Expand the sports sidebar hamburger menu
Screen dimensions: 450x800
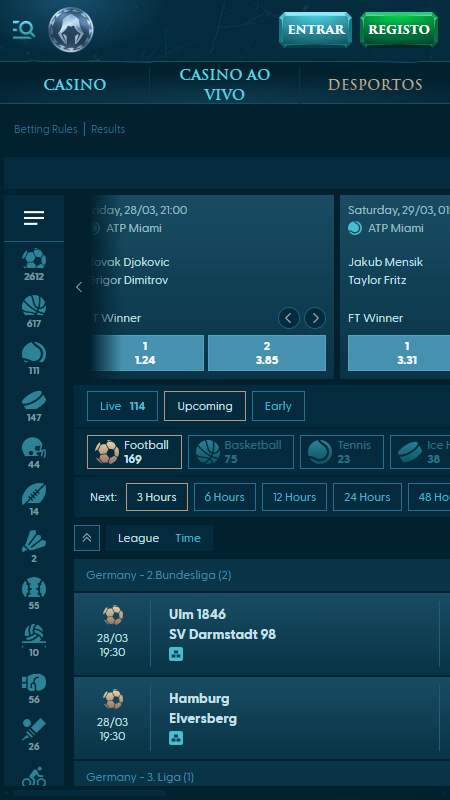pyautogui.click(x=34, y=218)
